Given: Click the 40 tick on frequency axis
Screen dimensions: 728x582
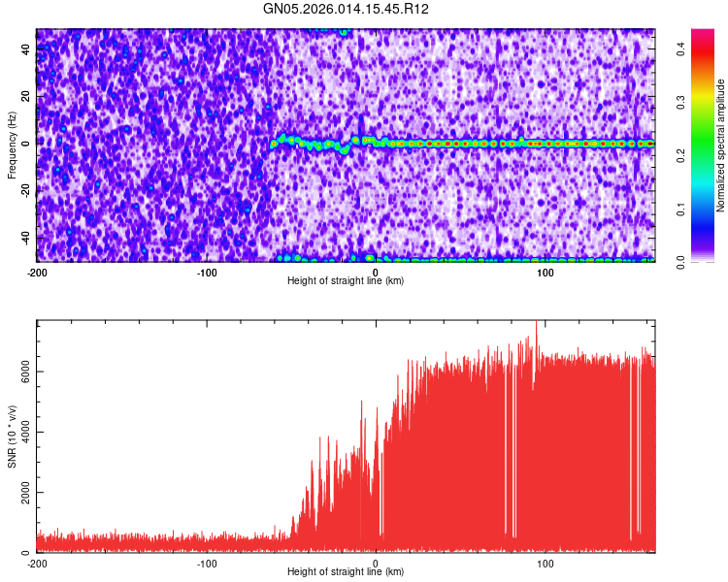Looking at the screenshot, I should pyautogui.click(x=27, y=49).
